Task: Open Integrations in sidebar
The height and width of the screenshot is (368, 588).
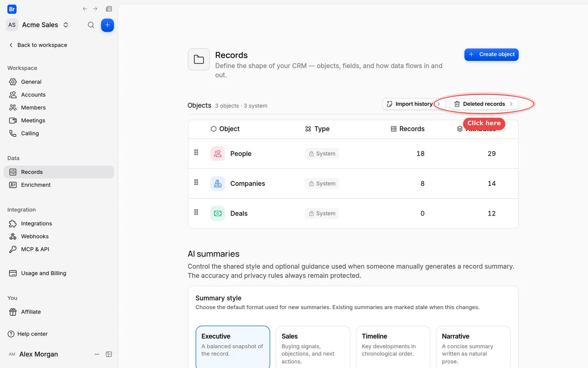Action: pyautogui.click(x=59, y=223)
